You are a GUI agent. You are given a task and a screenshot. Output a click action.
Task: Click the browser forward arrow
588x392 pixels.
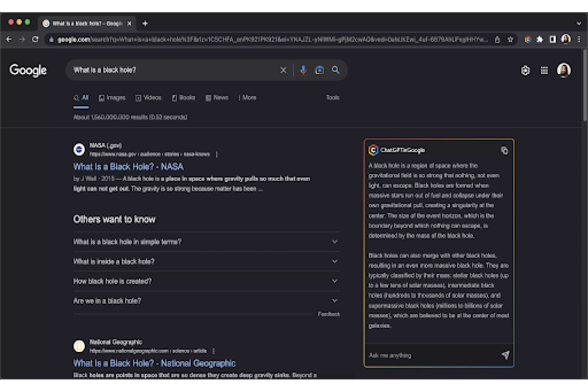22,39
